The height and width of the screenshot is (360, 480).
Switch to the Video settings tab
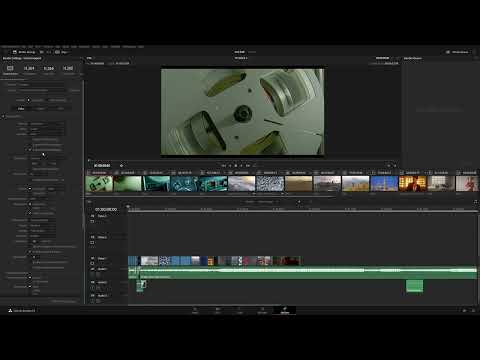(x=21, y=109)
